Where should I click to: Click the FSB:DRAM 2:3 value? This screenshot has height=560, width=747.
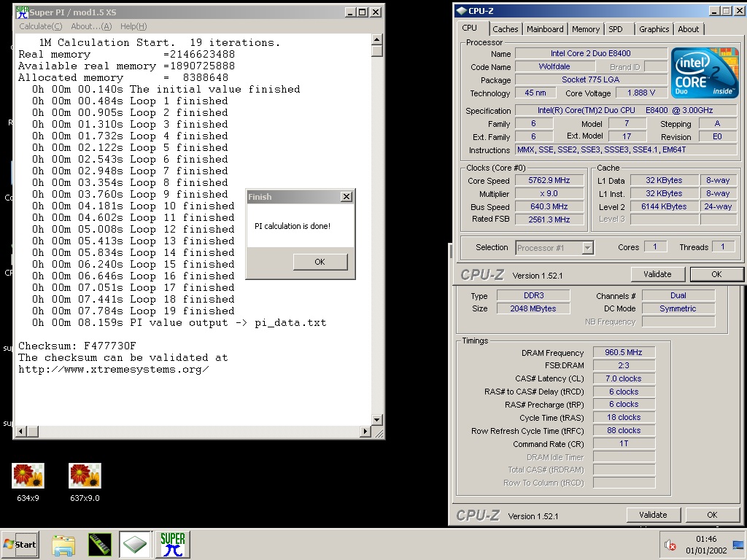pyautogui.click(x=624, y=365)
